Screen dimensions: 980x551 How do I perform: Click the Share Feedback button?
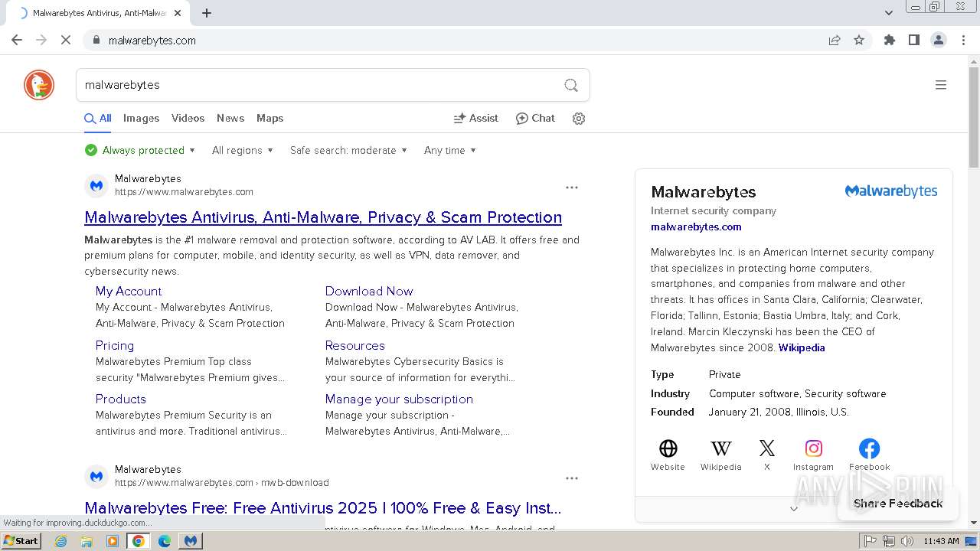click(x=898, y=504)
